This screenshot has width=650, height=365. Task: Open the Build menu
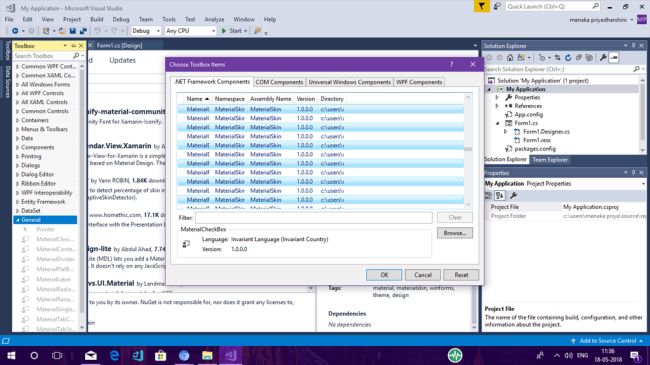pyautogui.click(x=97, y=19)
